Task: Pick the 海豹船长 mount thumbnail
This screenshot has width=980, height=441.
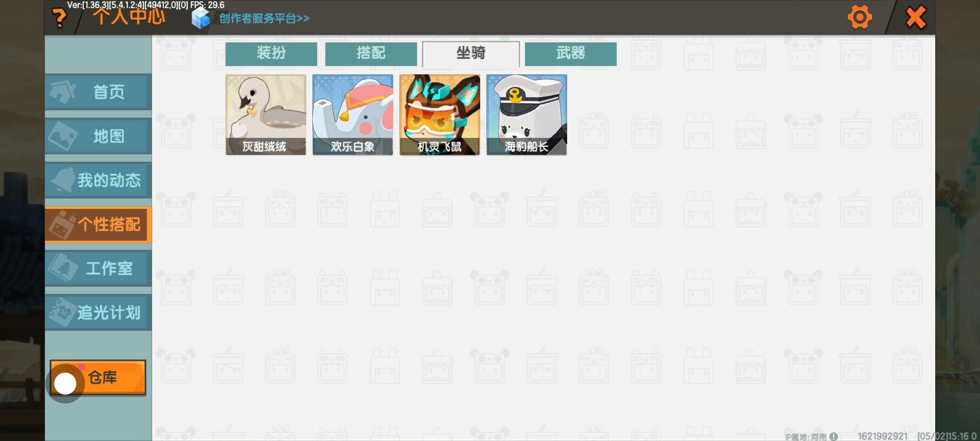Action: [x=526, y=115]
